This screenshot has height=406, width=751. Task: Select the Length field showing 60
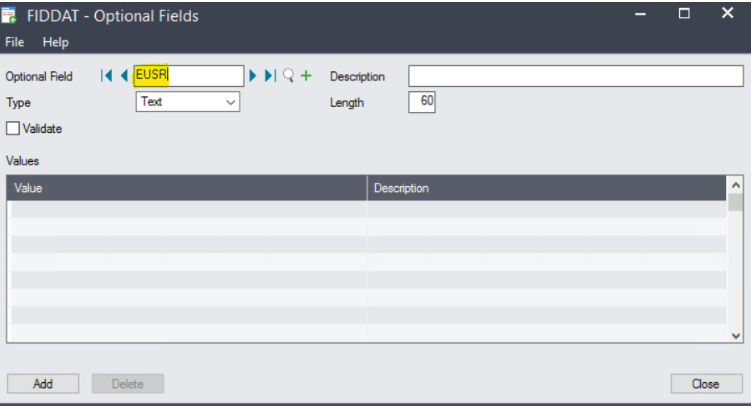[421, 102]
